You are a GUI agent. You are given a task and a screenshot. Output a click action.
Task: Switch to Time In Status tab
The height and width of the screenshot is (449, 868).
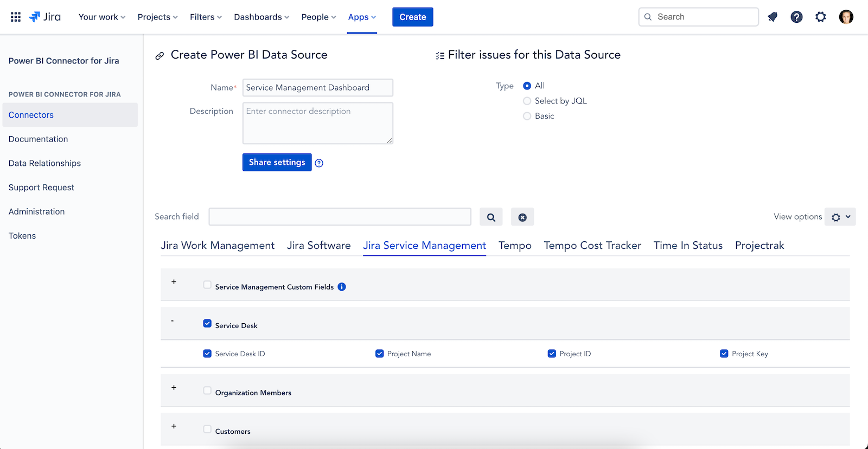[688, 246]
